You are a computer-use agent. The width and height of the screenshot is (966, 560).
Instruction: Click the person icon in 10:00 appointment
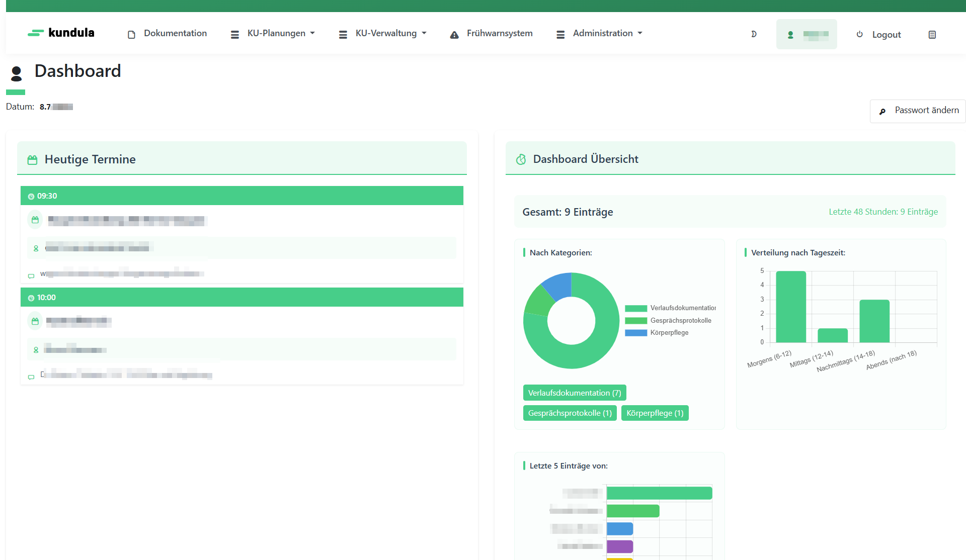(x=36, y=350)
